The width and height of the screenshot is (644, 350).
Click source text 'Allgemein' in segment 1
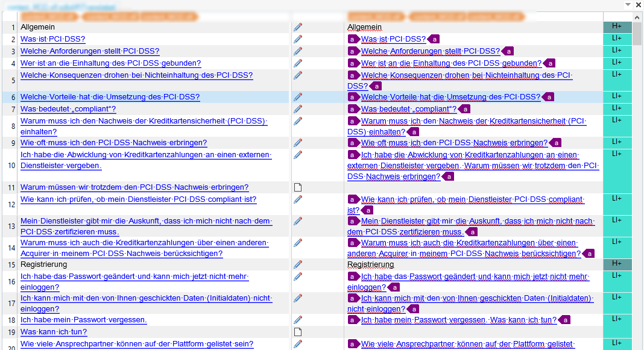pos(38,27)
